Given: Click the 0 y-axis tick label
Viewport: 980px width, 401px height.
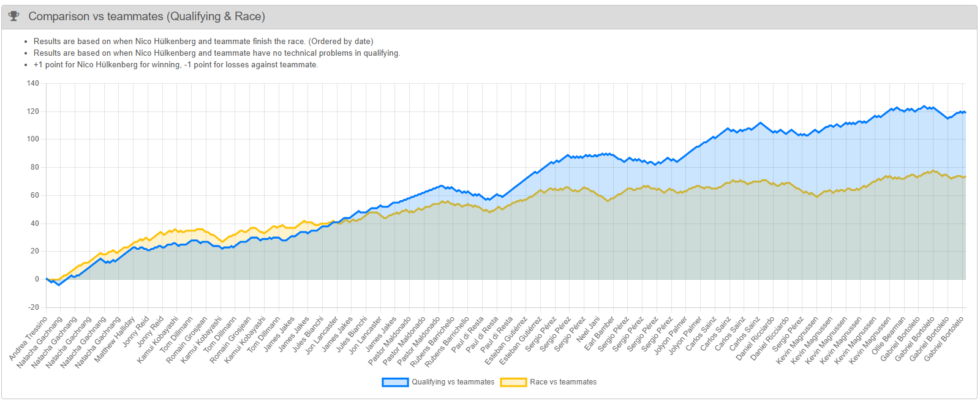Looking at the screenshot, I should coord(37,279).
